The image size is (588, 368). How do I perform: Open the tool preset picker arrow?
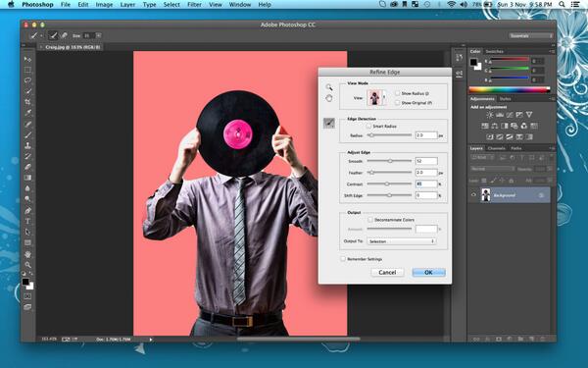pyautogui.click(x=41, y=35)
